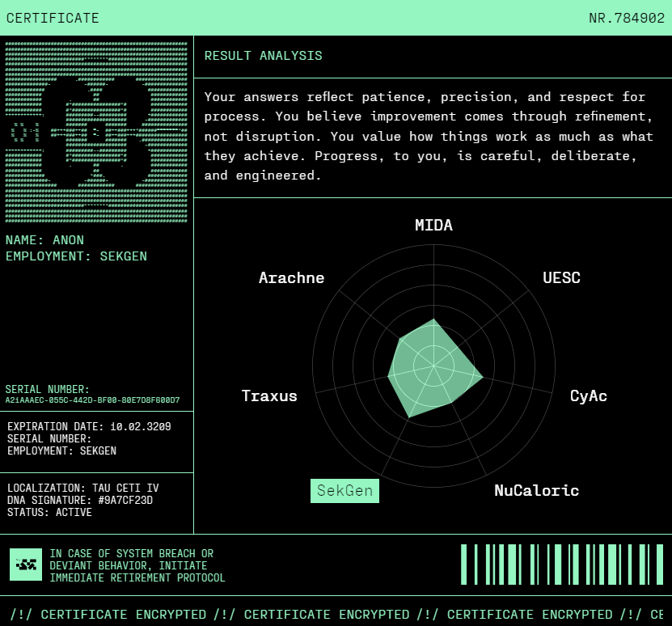Screen dimensions: 672x626
Task: Click STATUS: ACTIVE
Action: (49, 513)
